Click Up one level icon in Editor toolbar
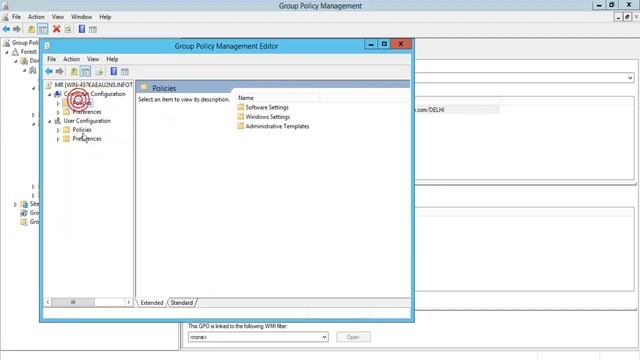 click(x=74, y=71)
